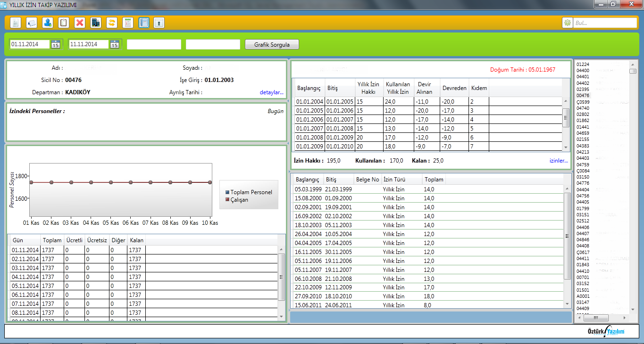Click the izinler... link
Image resolution: width=644 pixels, height=344 pixels.
click(x=559, y=161)
